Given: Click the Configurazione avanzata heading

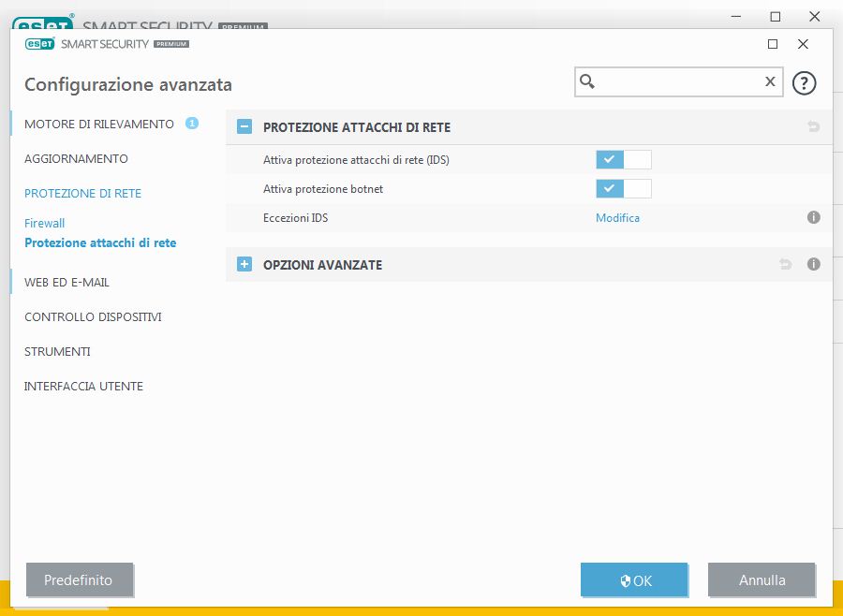Looking at the screenshot, I should point(128,84).
